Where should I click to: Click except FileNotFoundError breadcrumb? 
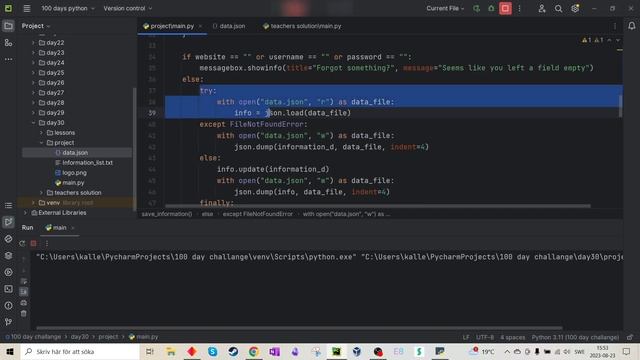258,214
